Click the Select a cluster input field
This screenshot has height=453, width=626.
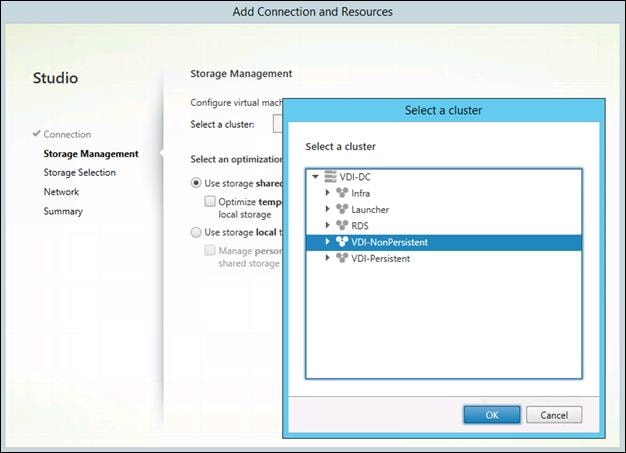pos(278,124)
